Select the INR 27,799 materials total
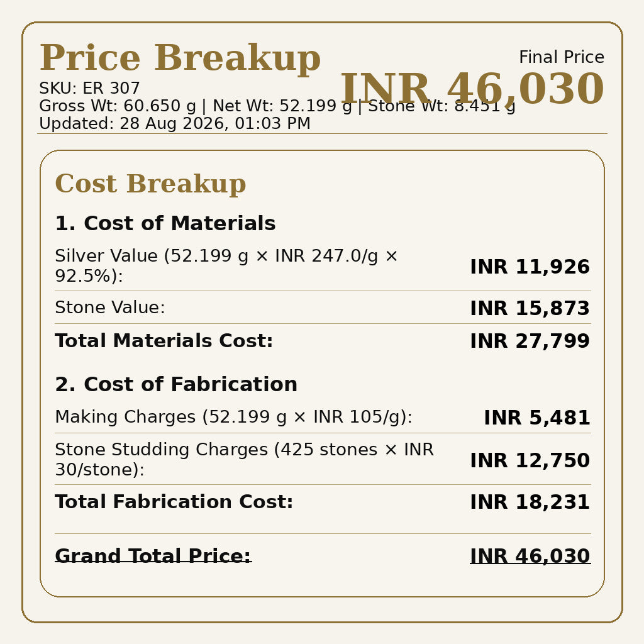The height and width of the screenshot is (644, 644). click(x=530, y=341)
